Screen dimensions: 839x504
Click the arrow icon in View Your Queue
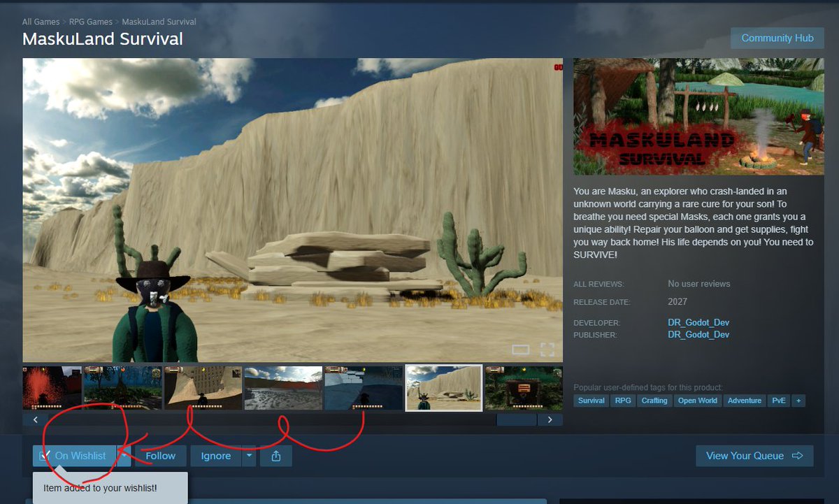pos(797,456)
